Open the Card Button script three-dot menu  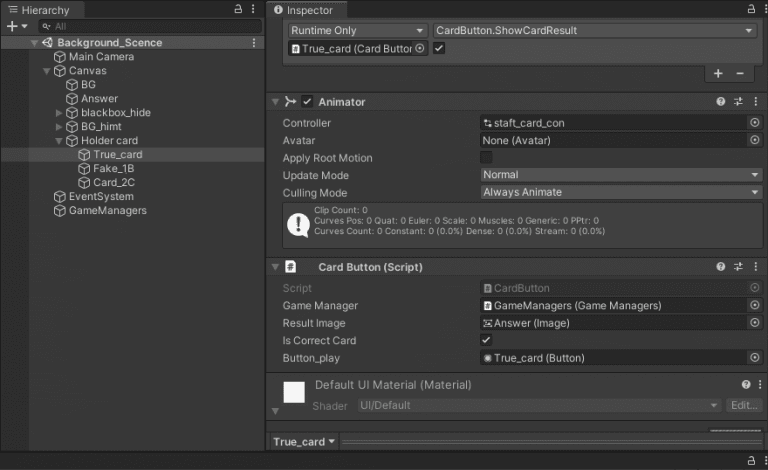coord(756,266)
